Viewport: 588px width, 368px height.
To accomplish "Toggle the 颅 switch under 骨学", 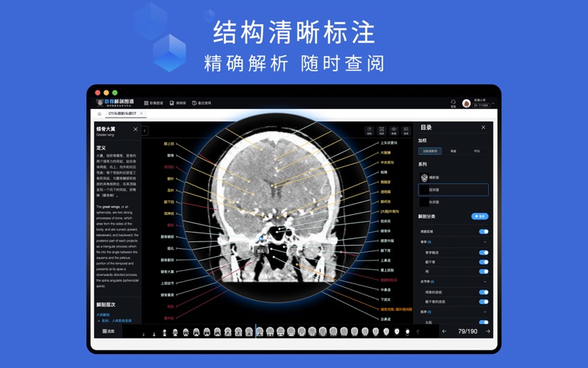I will (x=484, y=272).
